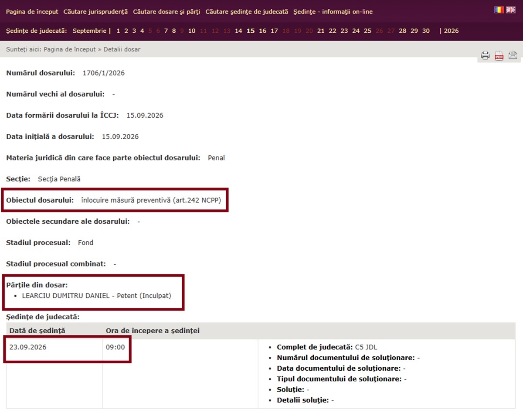Open Căutare jurisprudență menu item
523x420 pixels.
click(95, 12)
